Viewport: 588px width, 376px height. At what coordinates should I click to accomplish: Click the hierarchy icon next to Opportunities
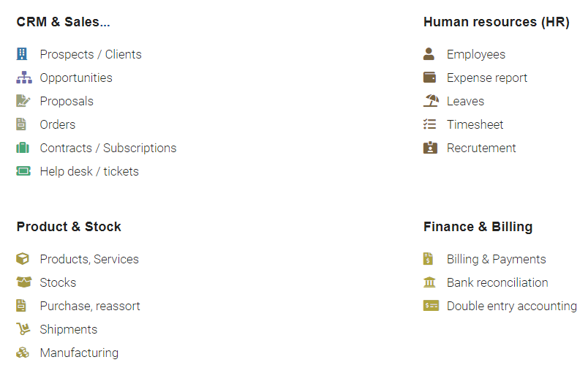click(23, 78)
